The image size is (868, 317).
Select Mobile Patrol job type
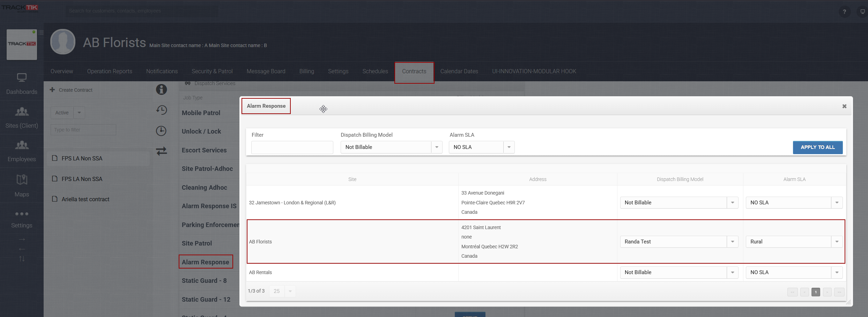click(201, 113)
